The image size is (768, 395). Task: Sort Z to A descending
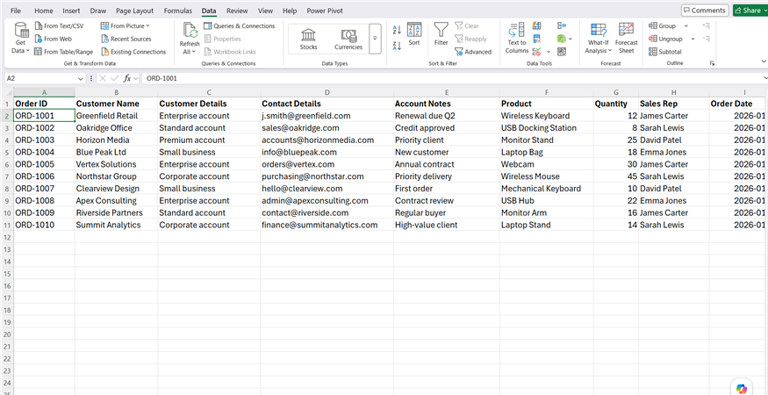397,46
